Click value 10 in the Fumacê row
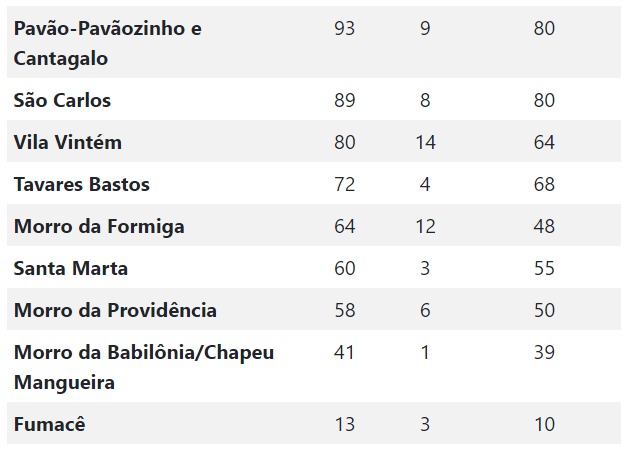 545,424
